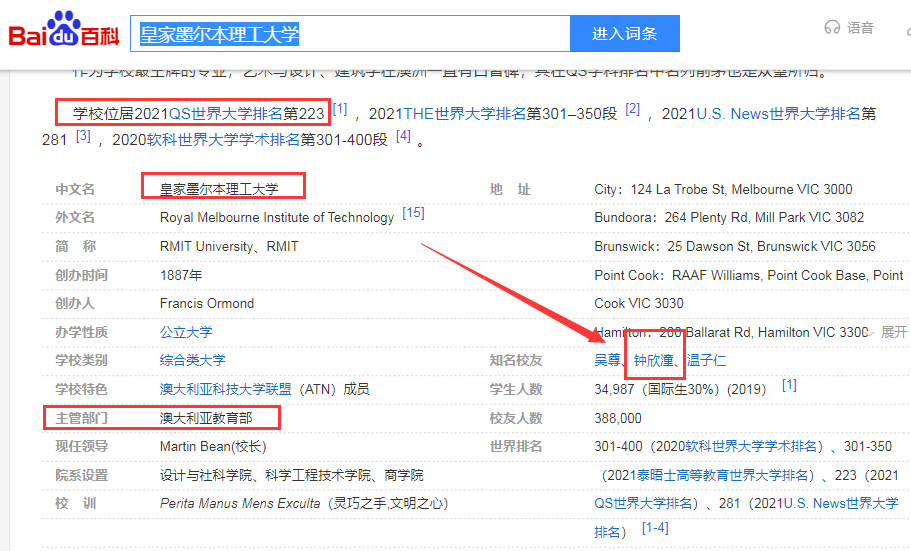Image resolution: width=911 pixels, height=551 pixels.
Task: Select the founding year 1887年
Action: point(181,275)
